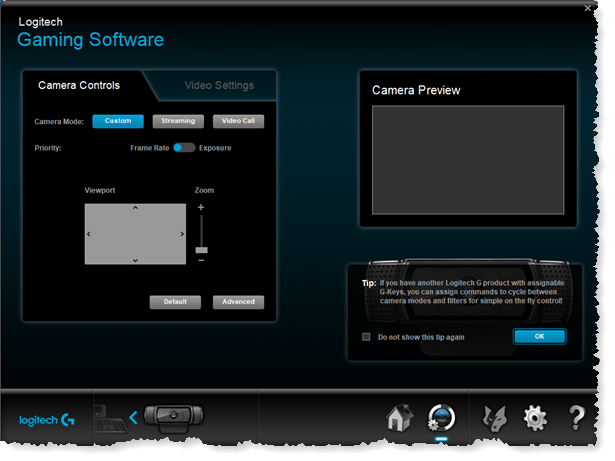Dismiss the tip with the OK button

click(539, 336)
